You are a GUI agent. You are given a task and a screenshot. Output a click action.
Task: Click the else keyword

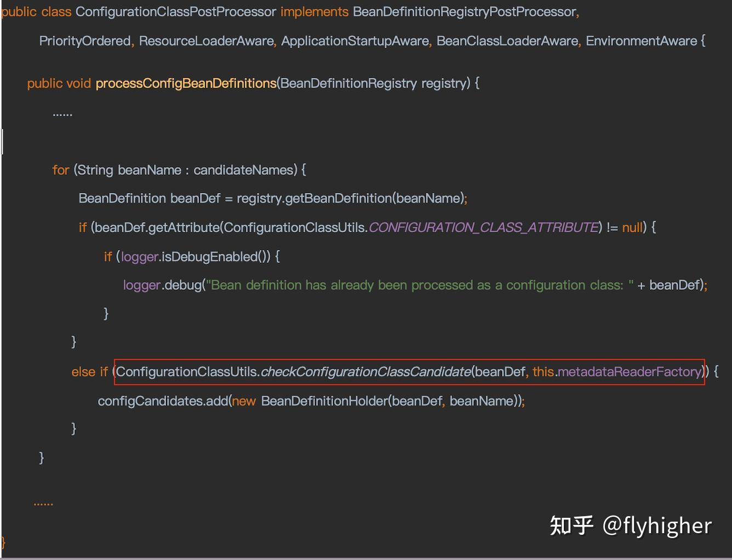click(x=84, y=372)
